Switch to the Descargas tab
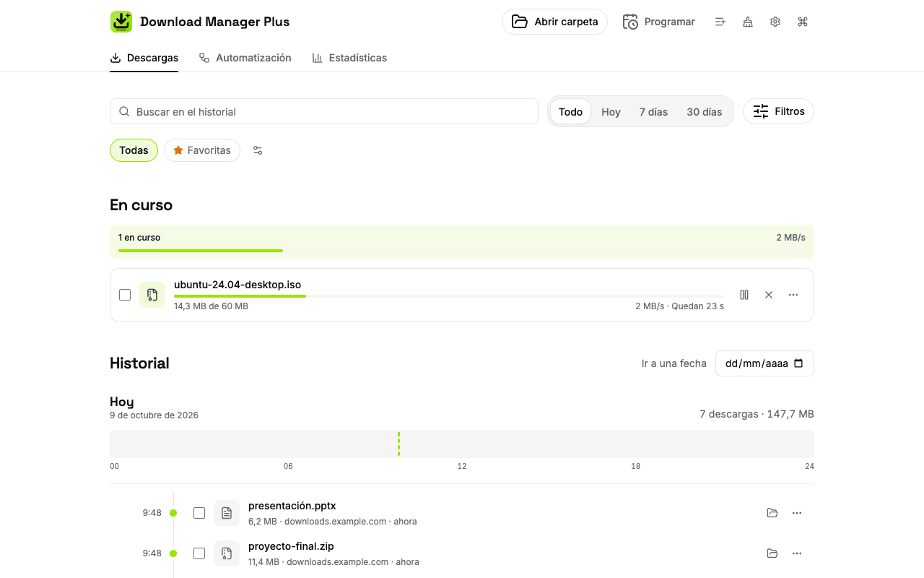The image size is (924, 578). (144, 58)
